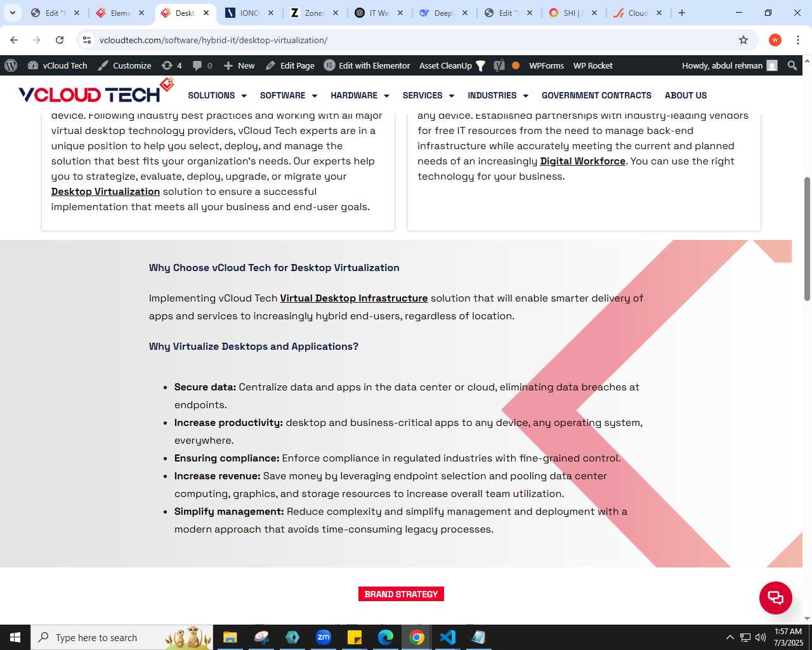
Task: Open Zoom from the taskbar
Action: (324, 637)
